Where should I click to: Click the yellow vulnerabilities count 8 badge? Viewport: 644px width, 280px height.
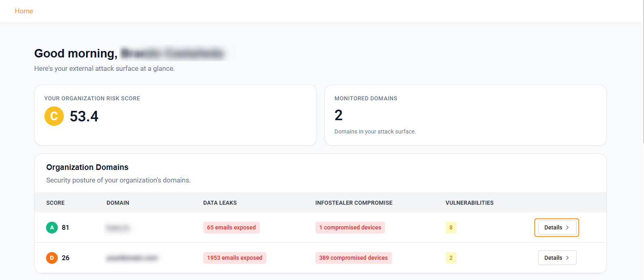click(x=451, y=227)
